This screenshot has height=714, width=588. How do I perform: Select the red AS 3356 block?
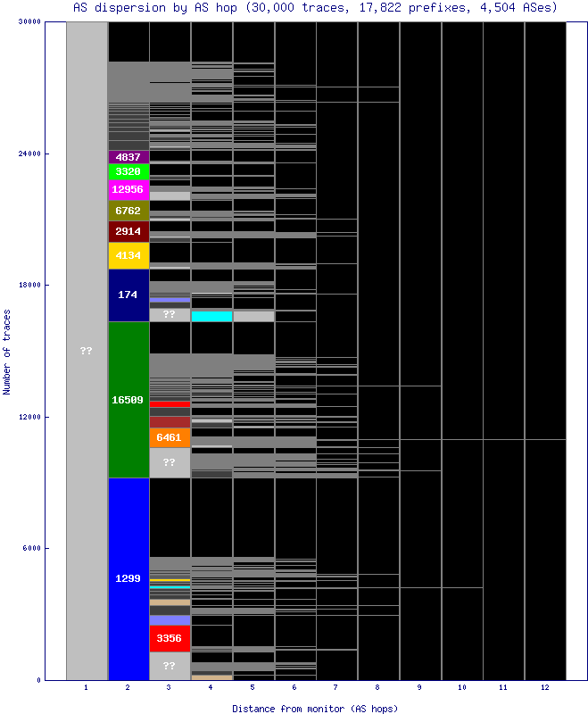tap(170, 638)
